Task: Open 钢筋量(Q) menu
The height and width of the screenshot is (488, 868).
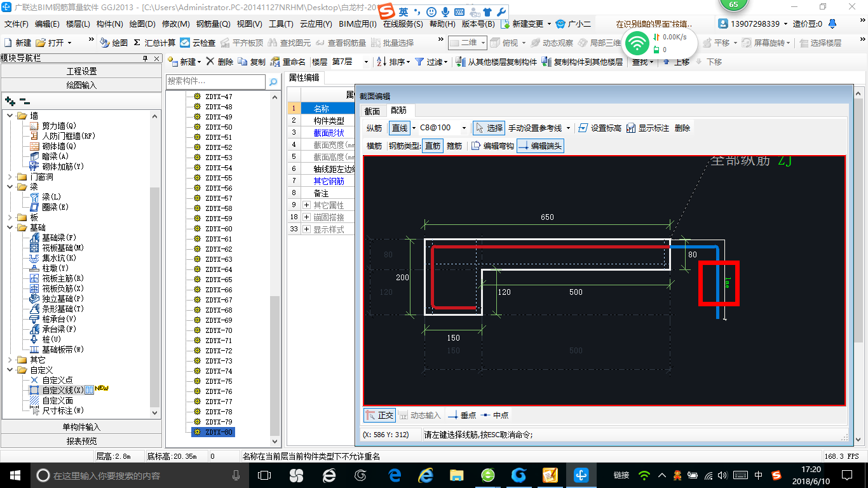Action: click(213, 24)
